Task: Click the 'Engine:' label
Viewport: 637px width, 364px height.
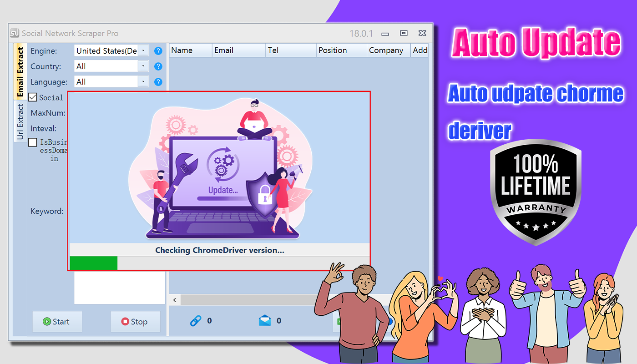Action: (x=44, y=51)
